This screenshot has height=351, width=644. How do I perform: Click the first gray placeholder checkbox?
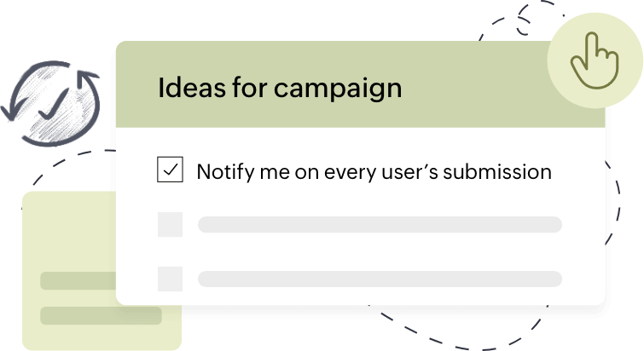170,224
